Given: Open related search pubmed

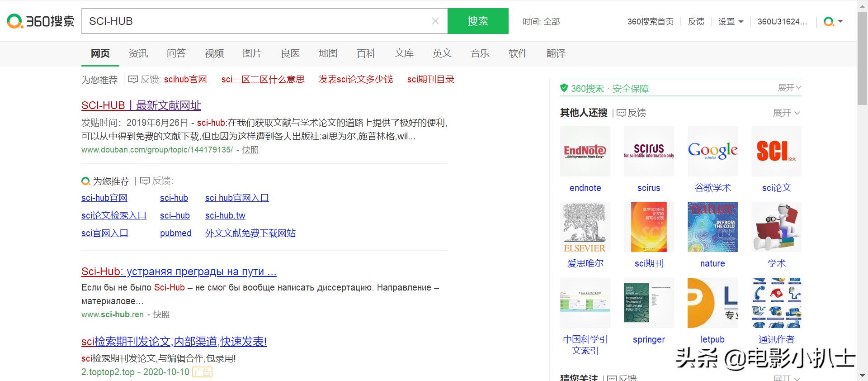Looking at the screenshot, I should (176, 233).
